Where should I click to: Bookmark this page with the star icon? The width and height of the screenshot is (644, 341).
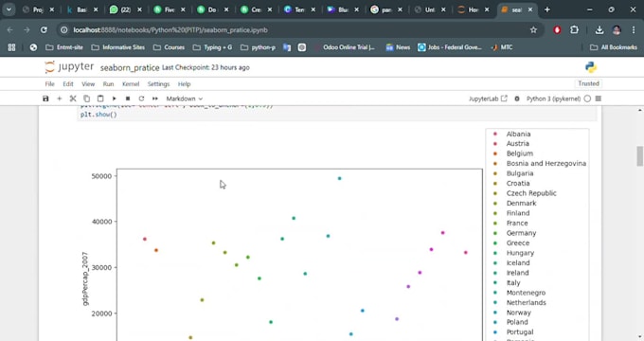coord(533,30)
